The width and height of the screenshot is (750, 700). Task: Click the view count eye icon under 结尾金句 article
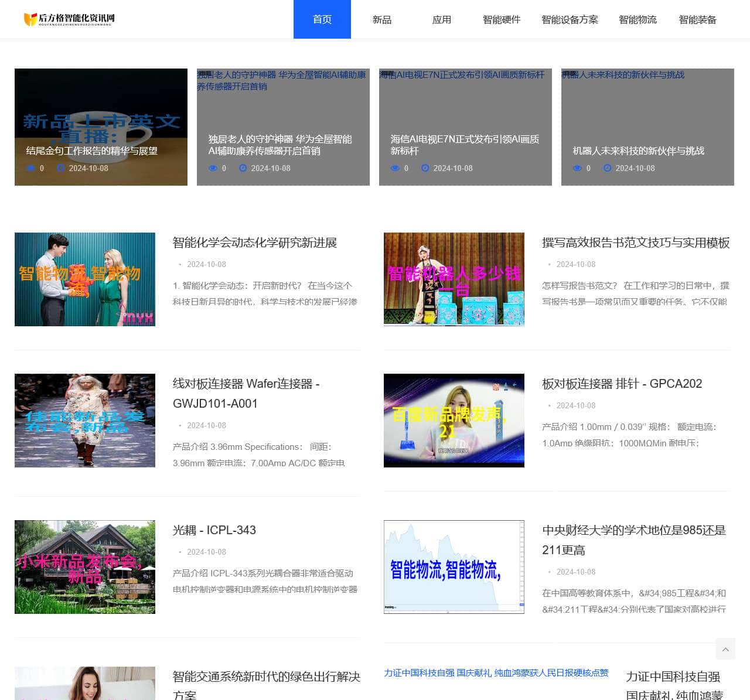[31, 168]
